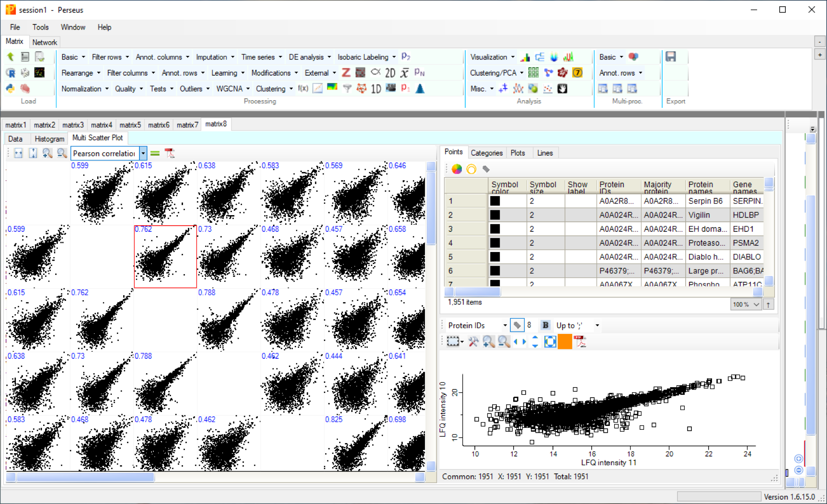
Task: Open the Pearson correlation dropdown
Action: [x=143, y=153]
